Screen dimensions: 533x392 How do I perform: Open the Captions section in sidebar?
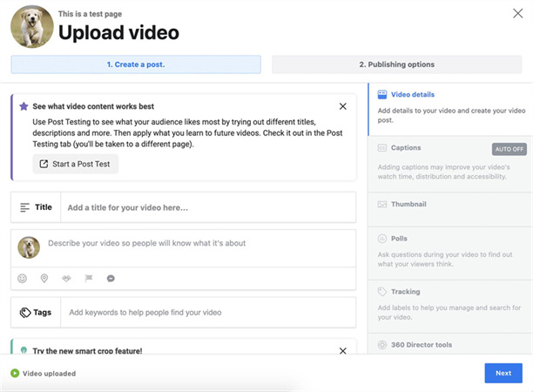[x=406, y=148]
